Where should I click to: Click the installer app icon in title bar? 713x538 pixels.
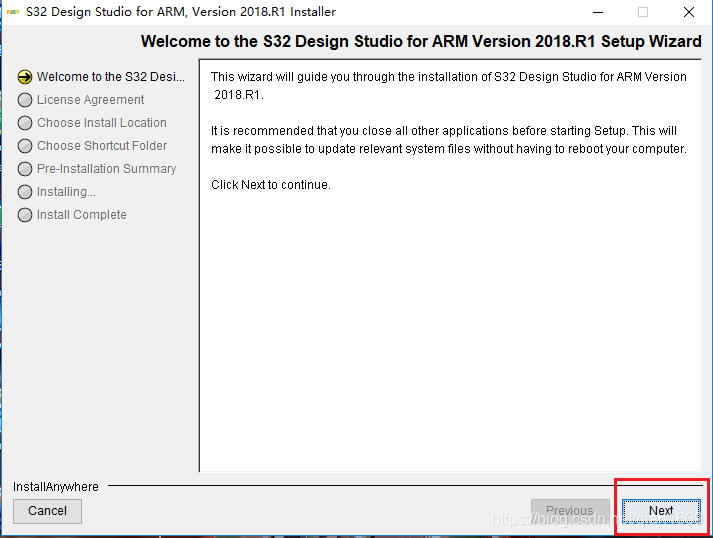[13, 12]
